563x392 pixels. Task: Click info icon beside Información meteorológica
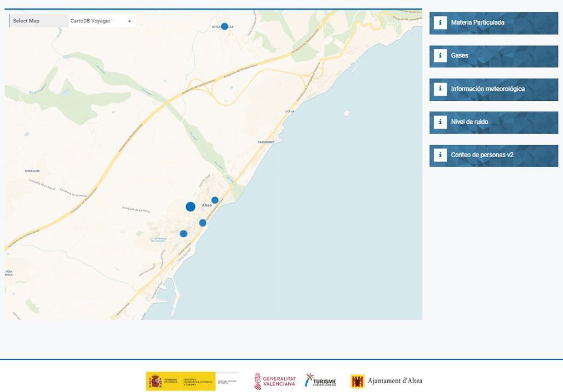[x=440, y=89]
